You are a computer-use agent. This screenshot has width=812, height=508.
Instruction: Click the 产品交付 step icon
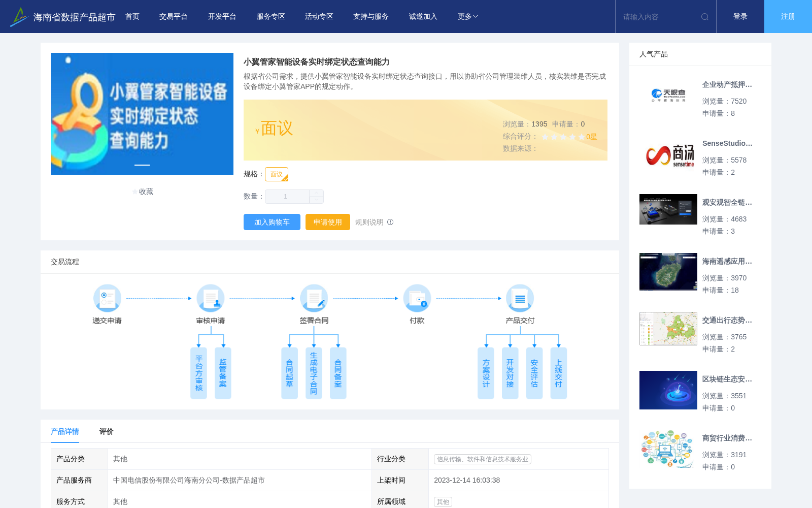tap(520, 298)
